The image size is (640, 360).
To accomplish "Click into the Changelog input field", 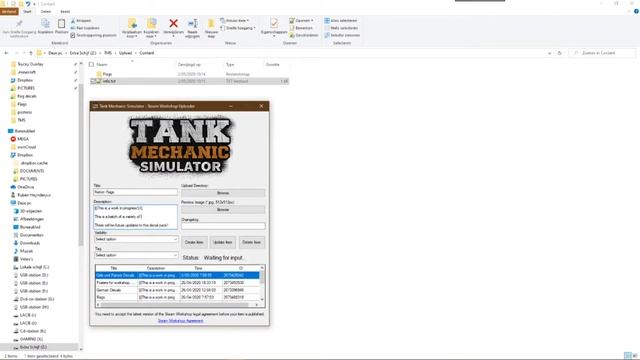I will (223, 226).
